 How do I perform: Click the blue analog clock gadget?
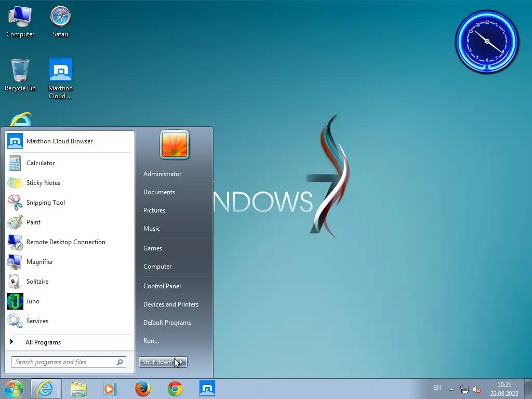click(487, 42)
